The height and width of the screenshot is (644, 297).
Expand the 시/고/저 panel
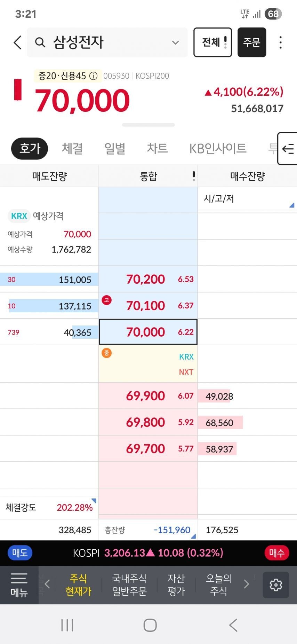291,205
